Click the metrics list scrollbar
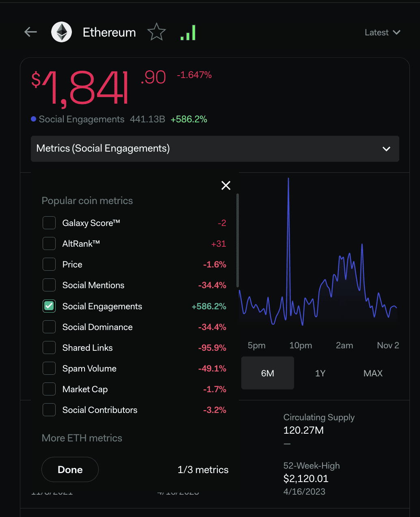Image resolution: width=420 pixels, height=517 pixels. coord(237,240)
